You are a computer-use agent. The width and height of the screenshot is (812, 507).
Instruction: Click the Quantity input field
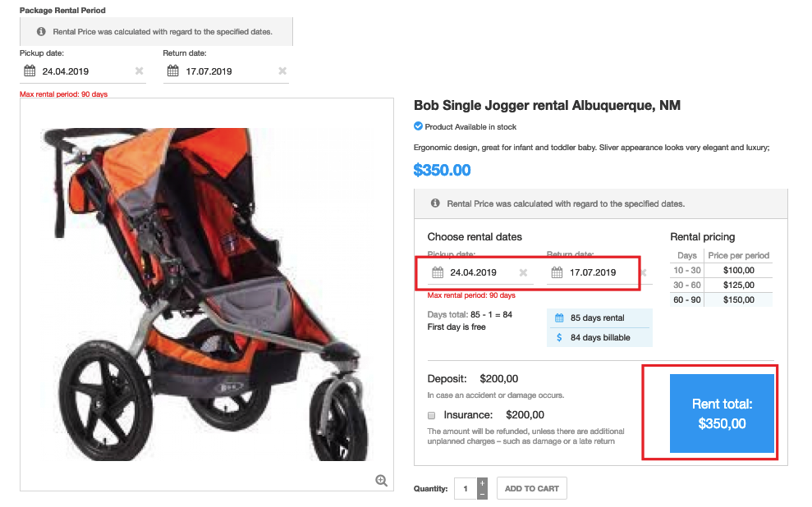click(x=465, y=489)
